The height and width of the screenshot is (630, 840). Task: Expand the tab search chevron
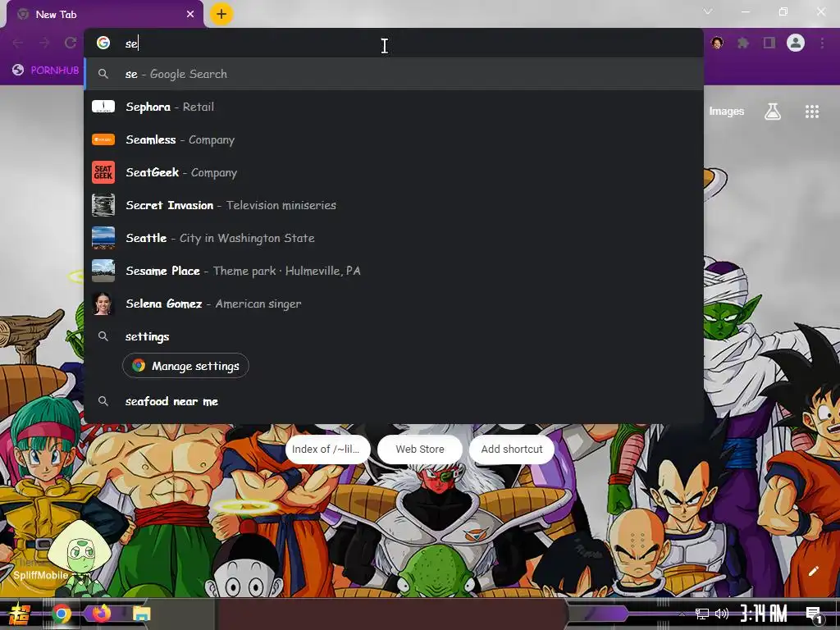[x=708, y=11]
